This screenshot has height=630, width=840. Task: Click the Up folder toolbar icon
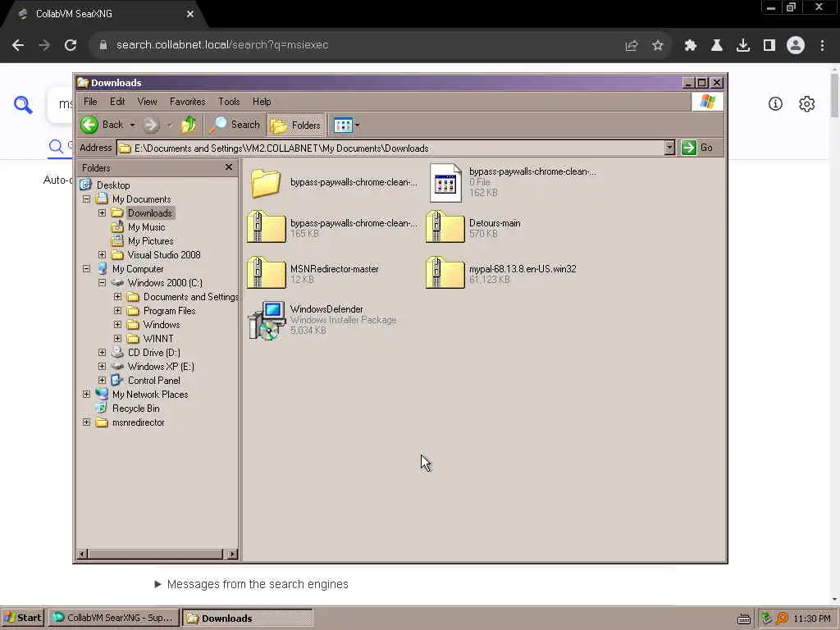pos(188,125)
